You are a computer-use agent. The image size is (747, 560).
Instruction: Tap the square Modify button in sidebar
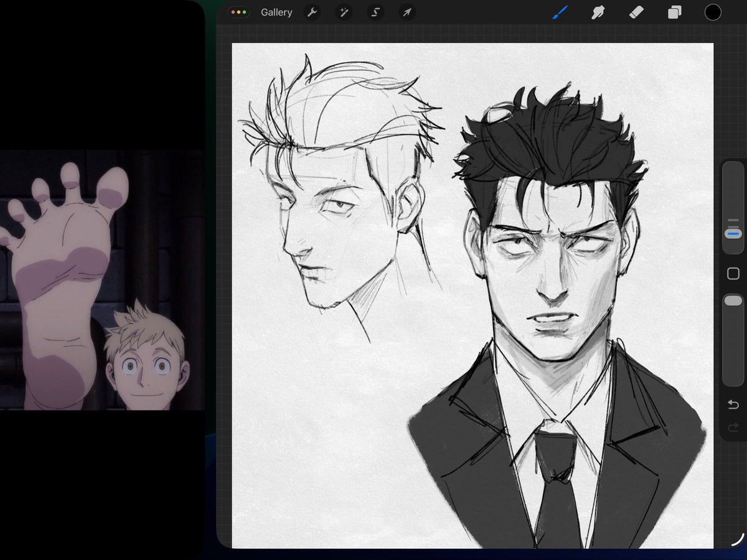click(733, 273)
